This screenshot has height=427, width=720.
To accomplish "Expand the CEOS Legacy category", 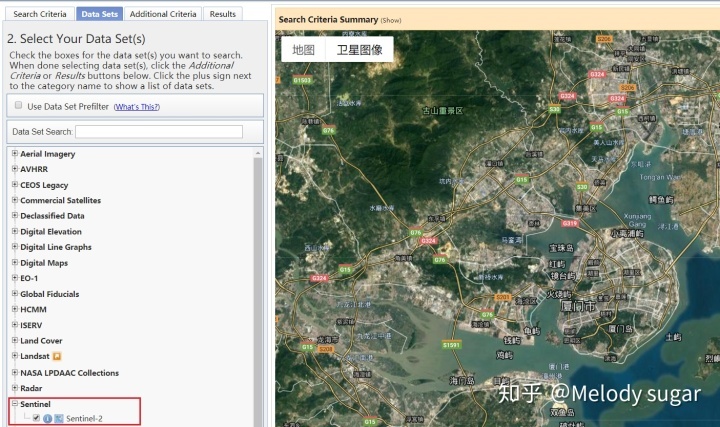I will (x=15, y=185).
